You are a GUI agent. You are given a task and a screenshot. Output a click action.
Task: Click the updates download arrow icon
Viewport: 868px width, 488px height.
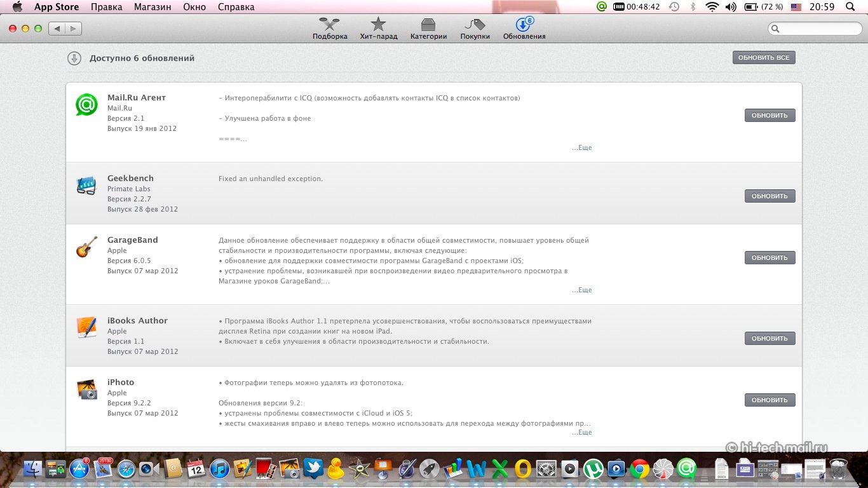point(74,58)
